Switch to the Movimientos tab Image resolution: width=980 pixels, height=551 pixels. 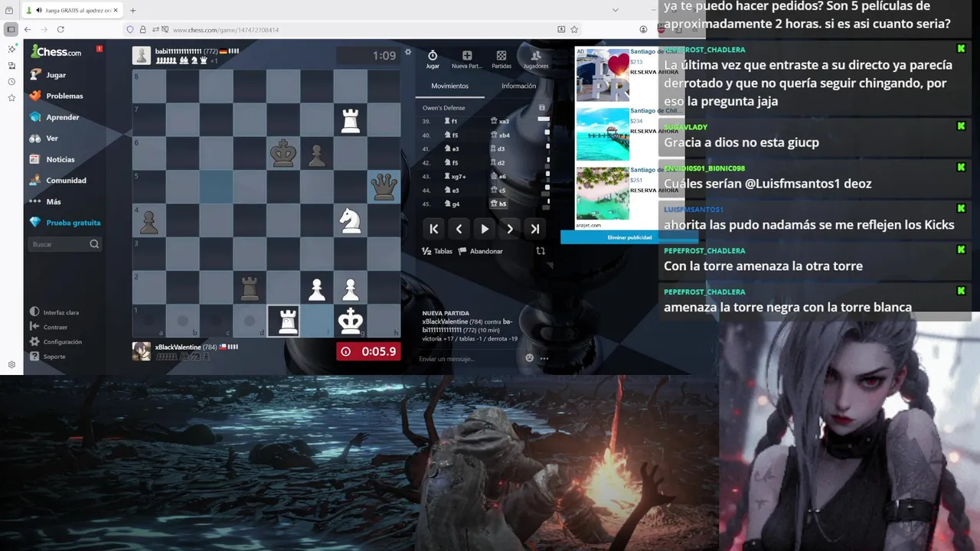449,86
